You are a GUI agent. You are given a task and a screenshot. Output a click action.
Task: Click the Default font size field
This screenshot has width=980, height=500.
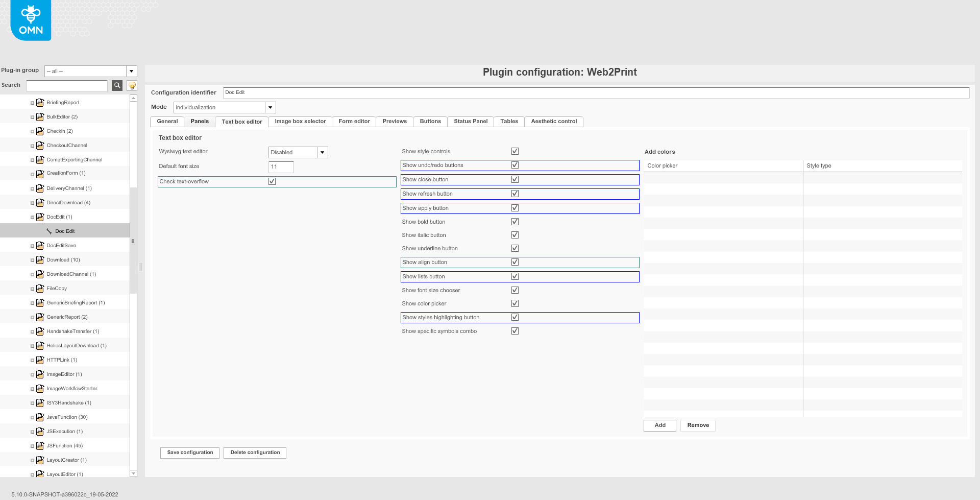click(281, 167)
